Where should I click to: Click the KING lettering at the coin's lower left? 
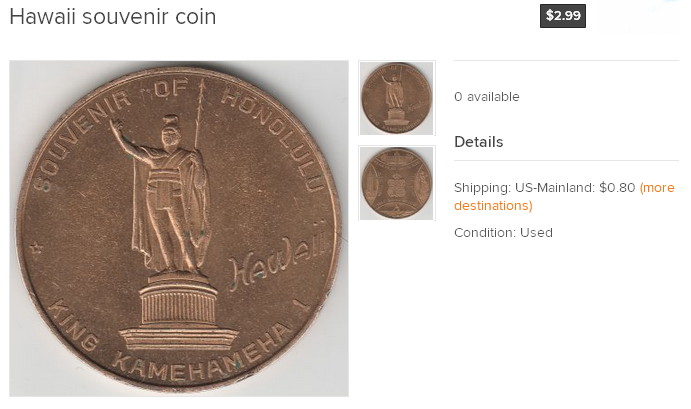(73, 325)
